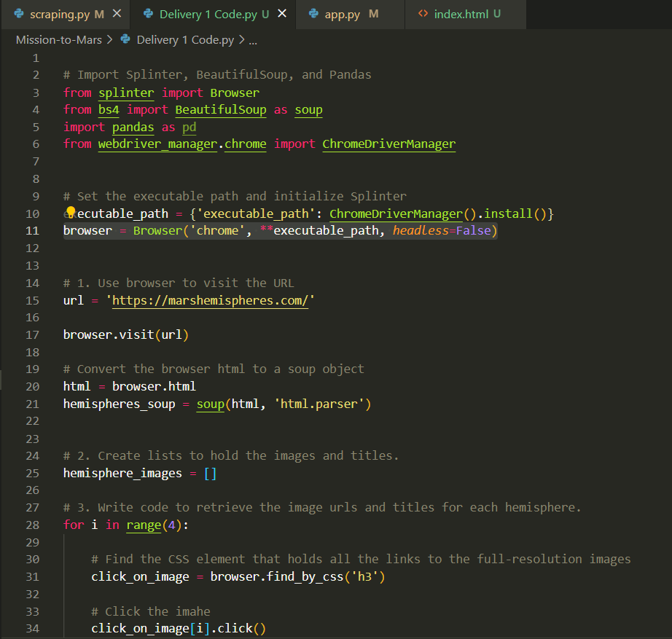
Task: Click the Python icon on scraping.py tab
Action: 19,14
